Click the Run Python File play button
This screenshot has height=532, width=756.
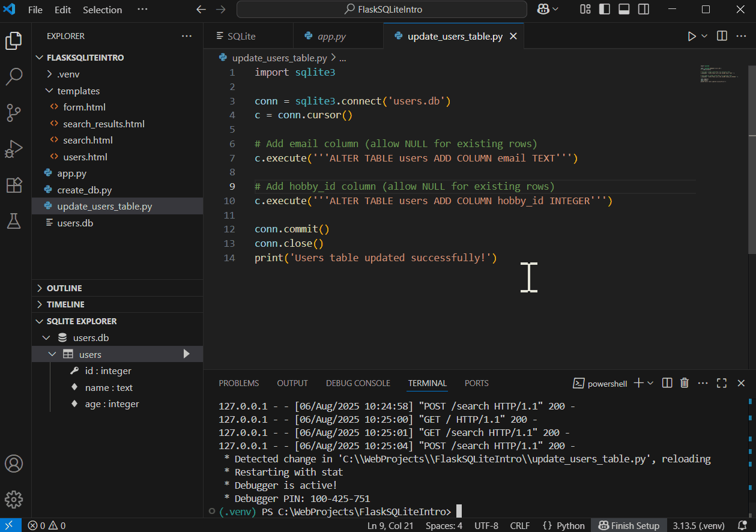(692, 37)
